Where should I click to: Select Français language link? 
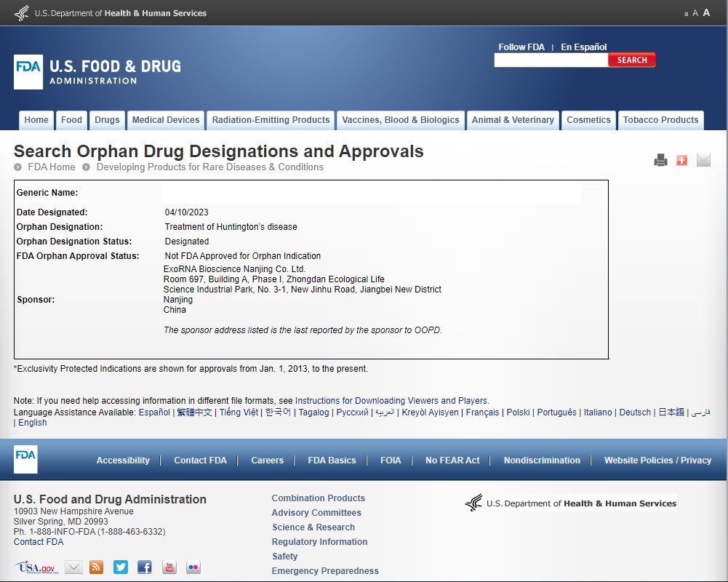pos(482,412)
